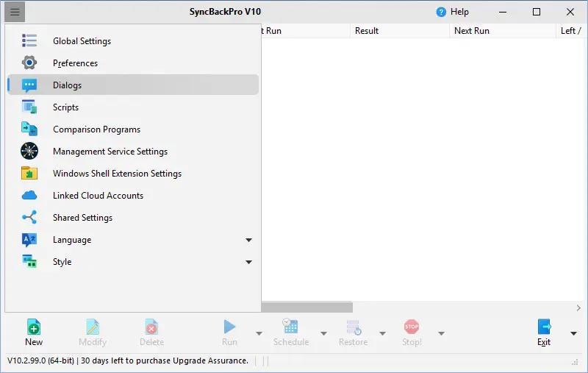Click the Preferences gear icon
Image resolution: width=588 pixels, height=373 pixels.
point(29,63)
